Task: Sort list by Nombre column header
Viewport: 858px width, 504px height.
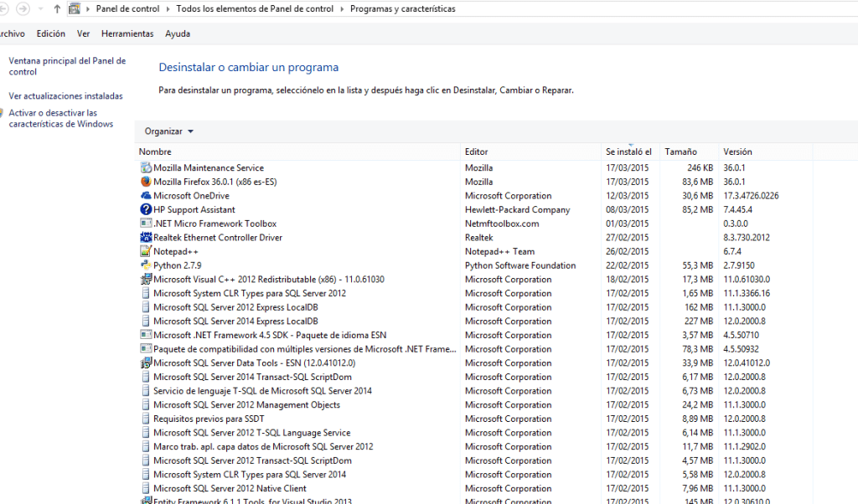Action: (x=297, y=152)
